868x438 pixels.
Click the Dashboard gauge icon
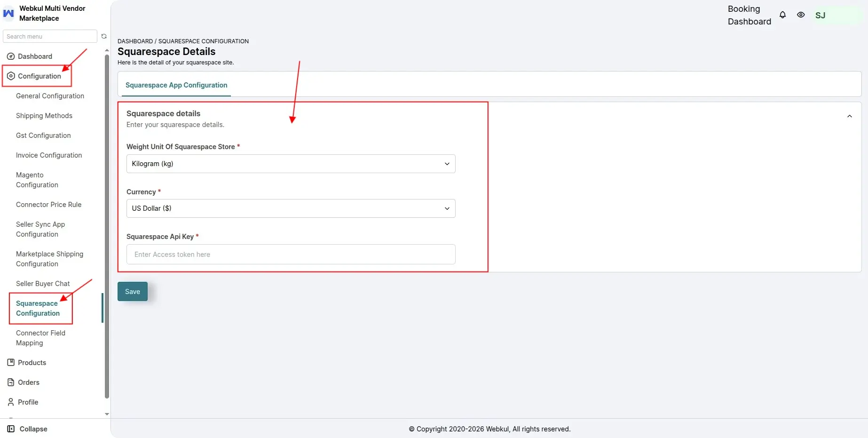tap(11, 56)
